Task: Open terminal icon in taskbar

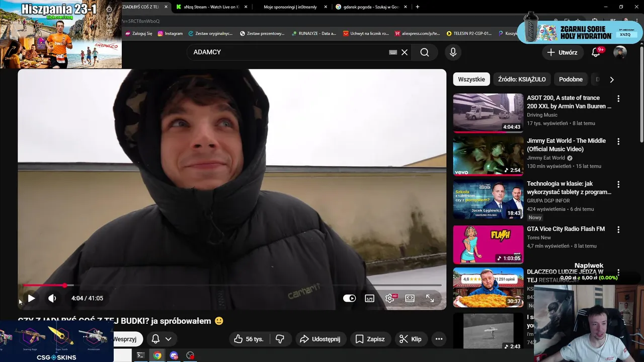Action: (x=141, y=355)
